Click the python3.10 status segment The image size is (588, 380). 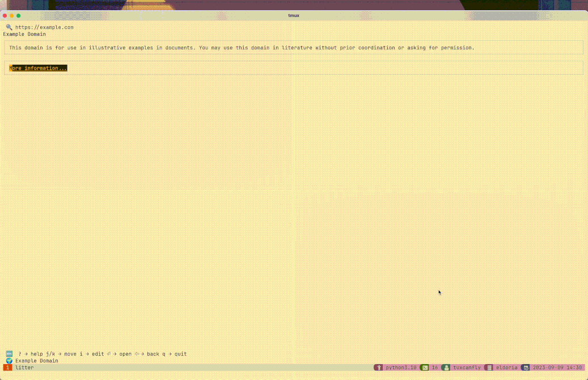[401, 368]
